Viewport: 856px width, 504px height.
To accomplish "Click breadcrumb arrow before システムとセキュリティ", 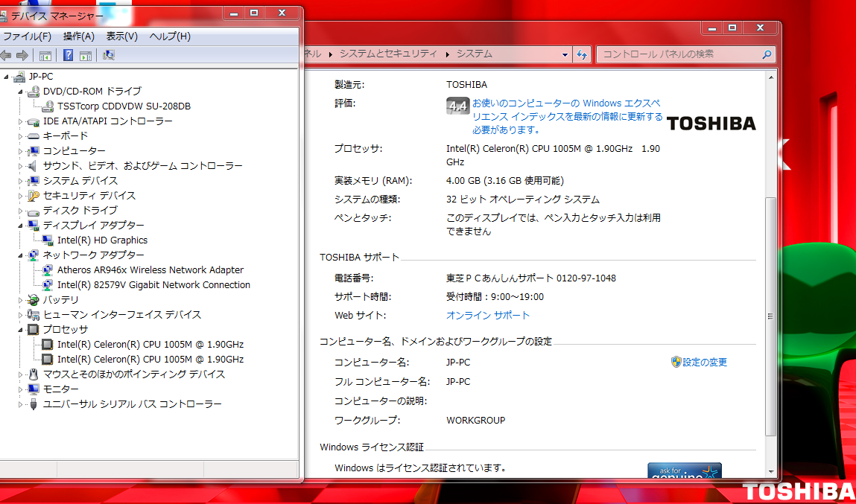I will coord(332,54).
